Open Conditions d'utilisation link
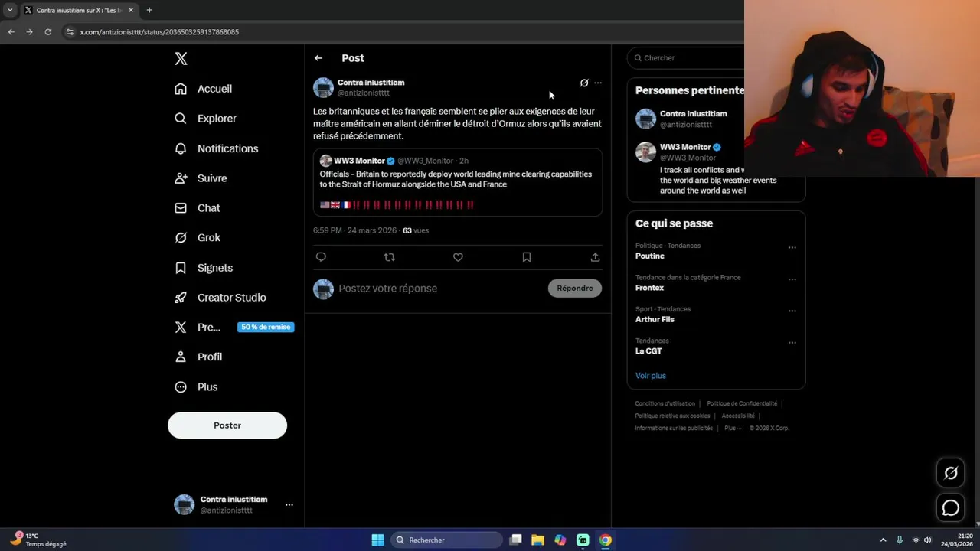This screenshot has height=551, width=980. pyautogui.click(x=665, y=404)
